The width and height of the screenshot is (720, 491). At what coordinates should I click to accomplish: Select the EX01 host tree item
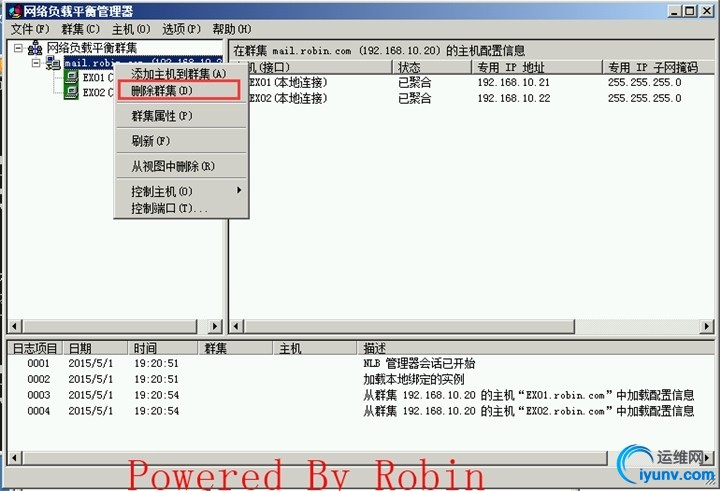tap(97, 77)
